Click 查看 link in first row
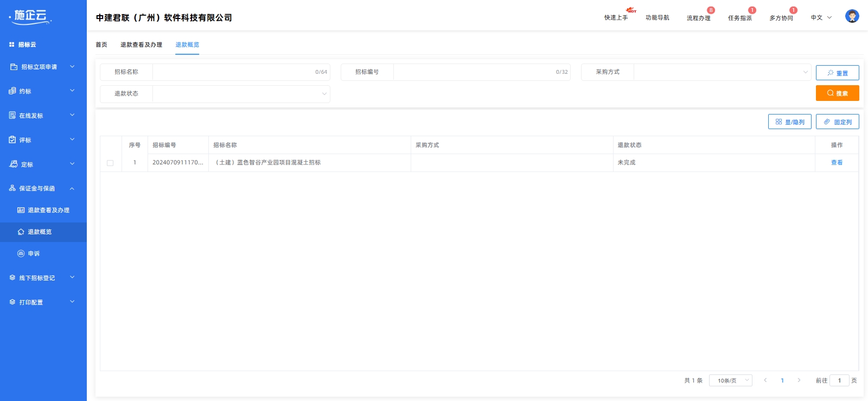Viewport: 868px width, 401px height. click(837, 163)
